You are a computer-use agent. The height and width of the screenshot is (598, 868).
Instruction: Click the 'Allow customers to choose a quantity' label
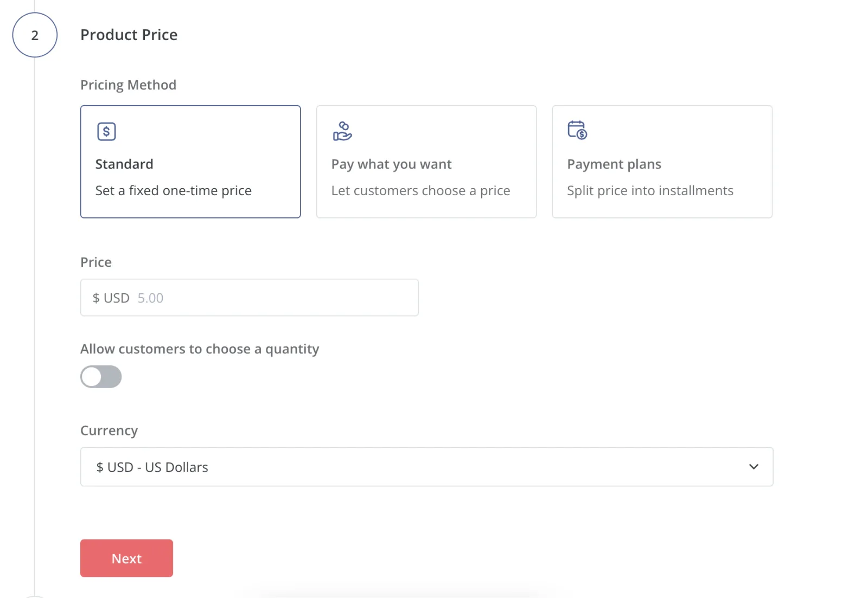click(199, 349)
